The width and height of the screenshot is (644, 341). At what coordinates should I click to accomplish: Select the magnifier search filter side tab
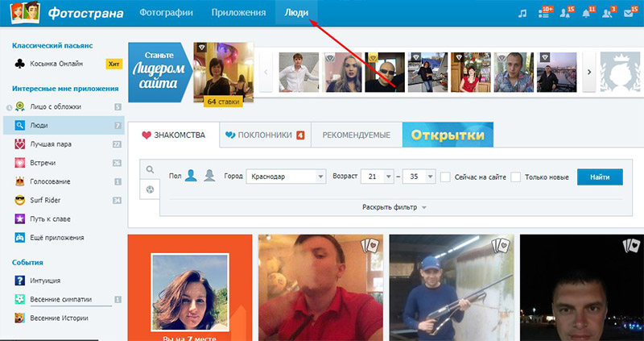150,169
